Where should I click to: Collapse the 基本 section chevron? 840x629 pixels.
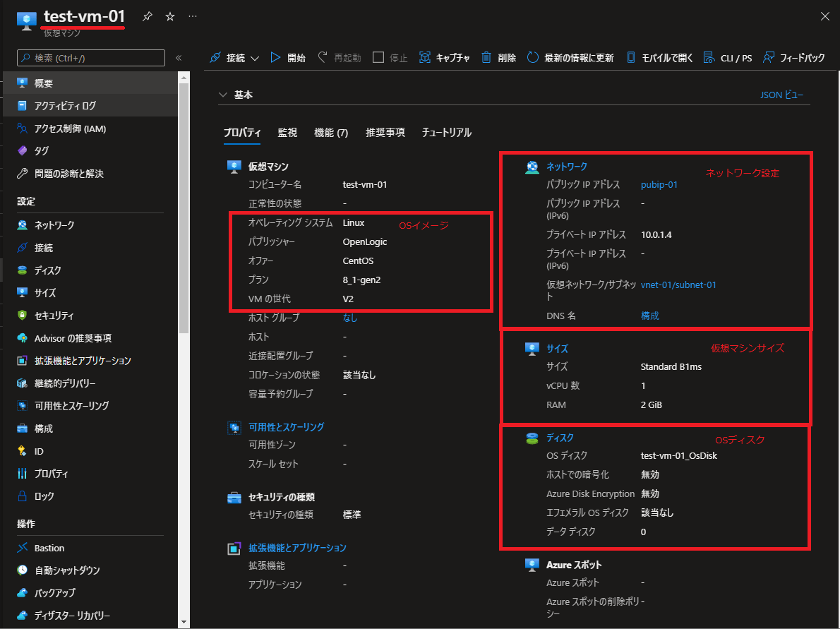223,95
